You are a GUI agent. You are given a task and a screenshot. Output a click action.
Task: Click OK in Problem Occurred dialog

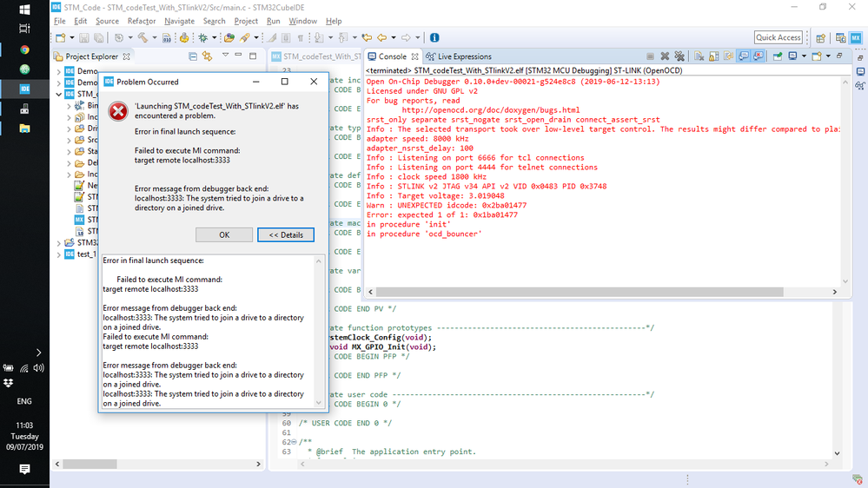coord(224,234)
